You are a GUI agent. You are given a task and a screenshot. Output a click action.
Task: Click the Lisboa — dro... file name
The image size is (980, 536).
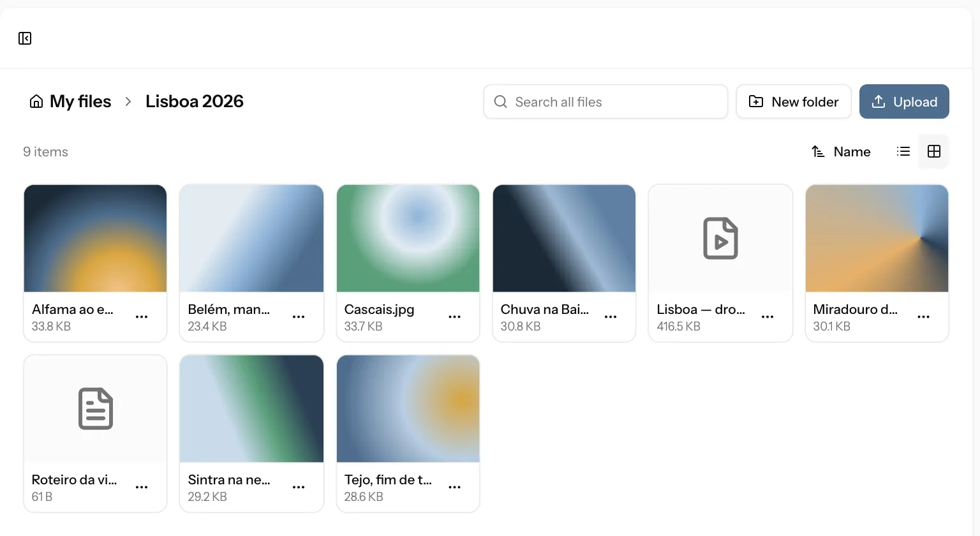pyautogui.click(x=701, y=309)
